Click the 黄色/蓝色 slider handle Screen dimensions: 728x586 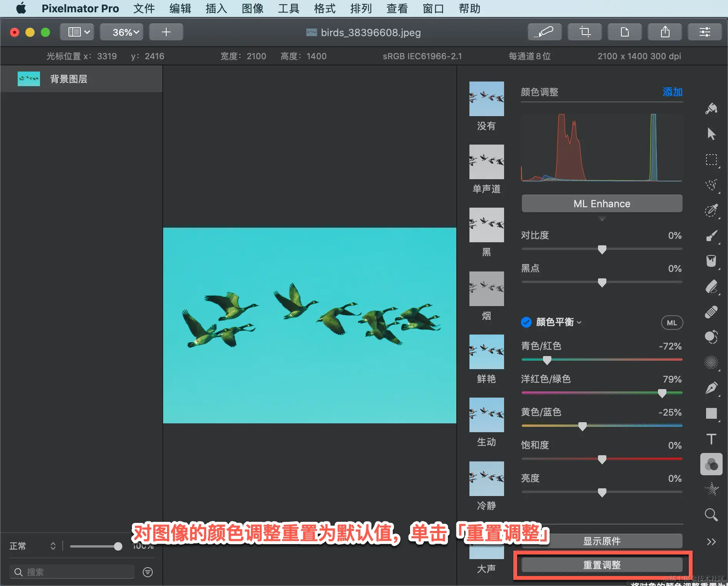tap(583, 426)
